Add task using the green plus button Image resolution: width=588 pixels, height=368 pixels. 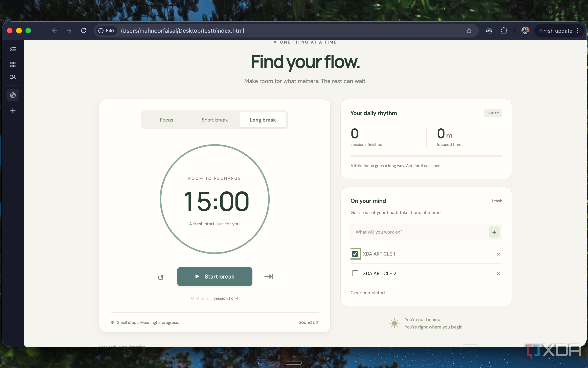click(494, 232)
